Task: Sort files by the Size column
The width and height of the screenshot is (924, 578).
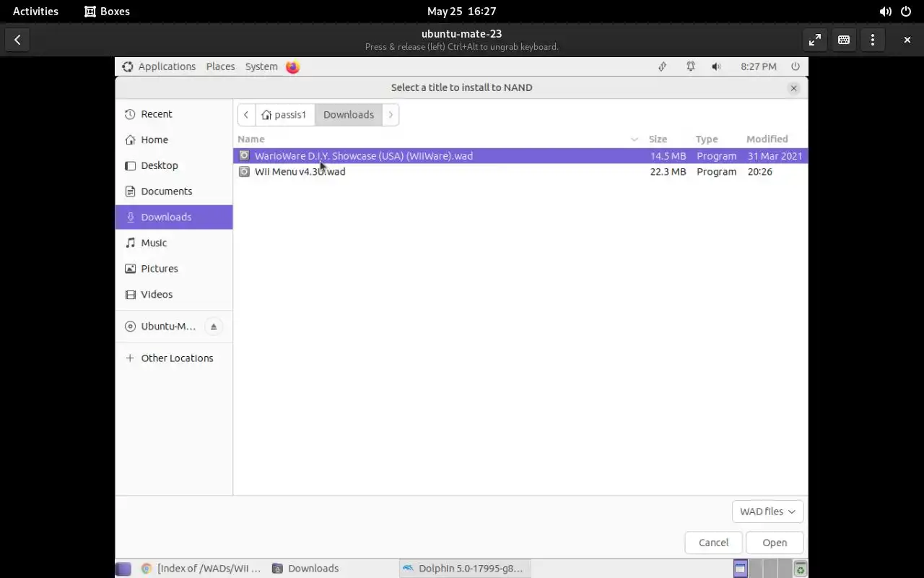Action: [658, 139]
